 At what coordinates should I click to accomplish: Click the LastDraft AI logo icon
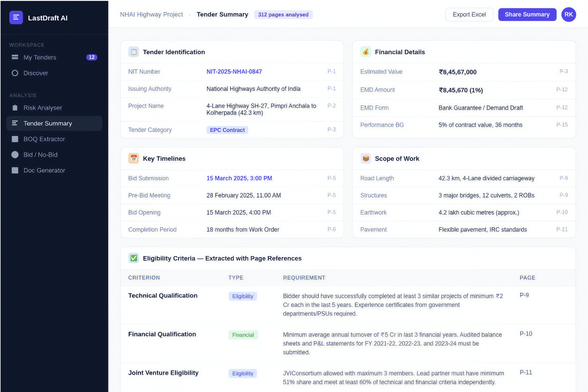[x=16, y=17]
